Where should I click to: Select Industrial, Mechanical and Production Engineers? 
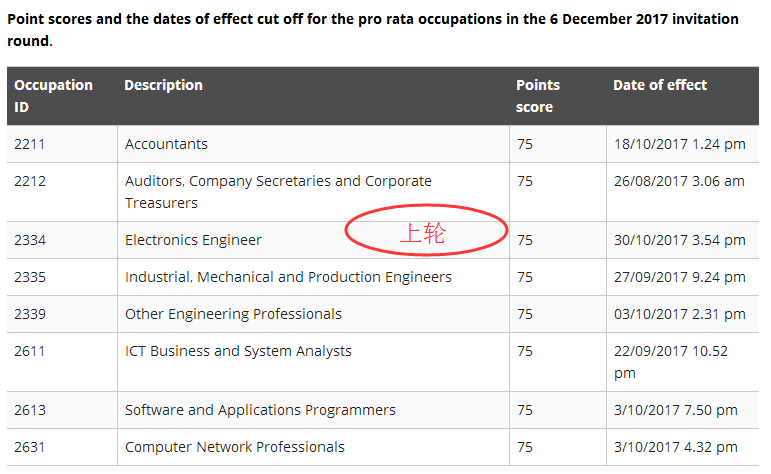[x=288, y=277]
